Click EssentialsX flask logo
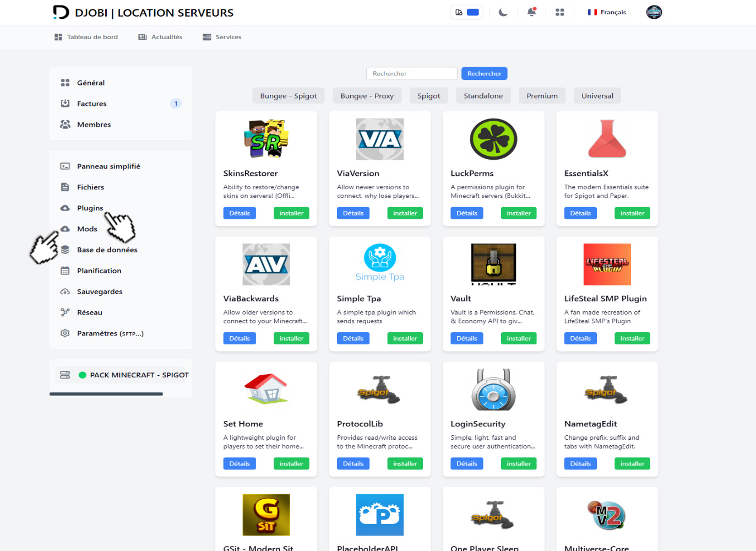 tap(607, 139)
